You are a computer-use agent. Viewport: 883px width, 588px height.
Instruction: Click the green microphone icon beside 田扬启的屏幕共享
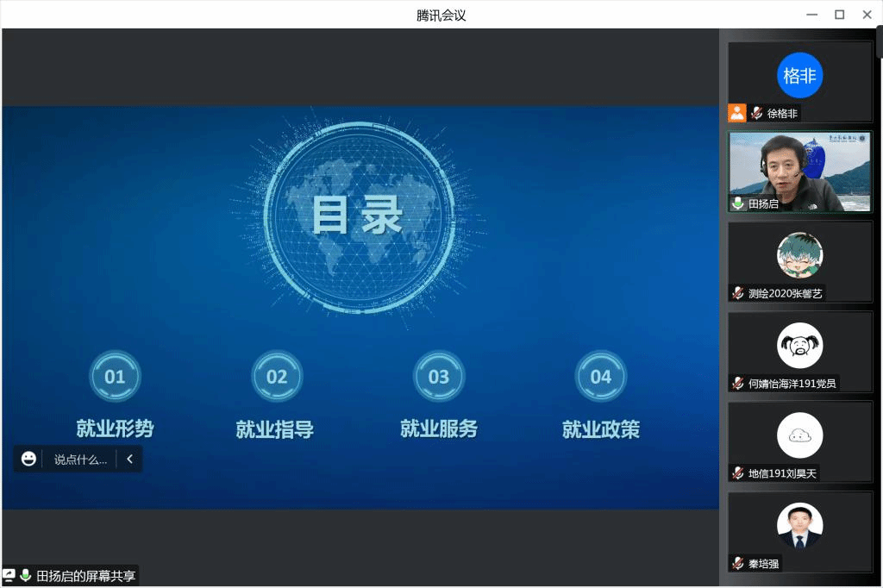[x=26, y=576]
